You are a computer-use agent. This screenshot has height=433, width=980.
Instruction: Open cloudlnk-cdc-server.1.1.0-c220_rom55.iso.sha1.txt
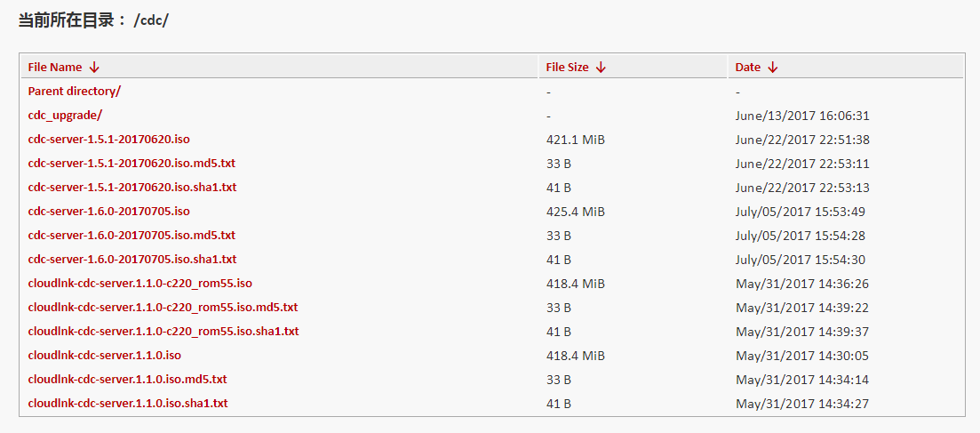(x=163, y=332)
